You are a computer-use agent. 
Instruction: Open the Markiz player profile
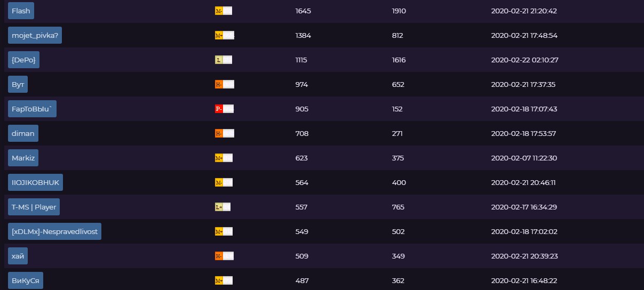[23, 158]
